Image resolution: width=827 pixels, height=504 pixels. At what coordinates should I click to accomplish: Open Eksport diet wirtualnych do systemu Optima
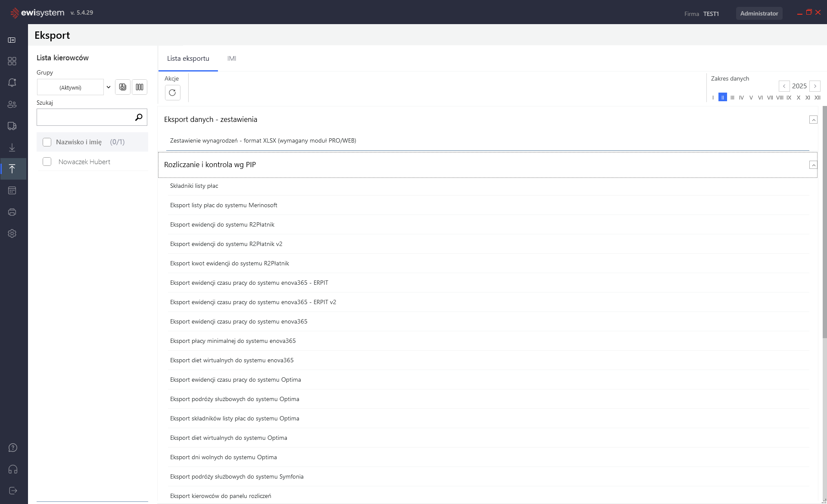tap(488, 438)
